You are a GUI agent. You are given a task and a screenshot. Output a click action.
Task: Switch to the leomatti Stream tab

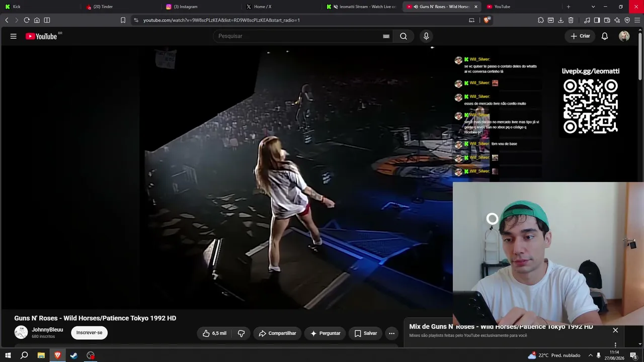pyautogui.click(x=362, y=7)
